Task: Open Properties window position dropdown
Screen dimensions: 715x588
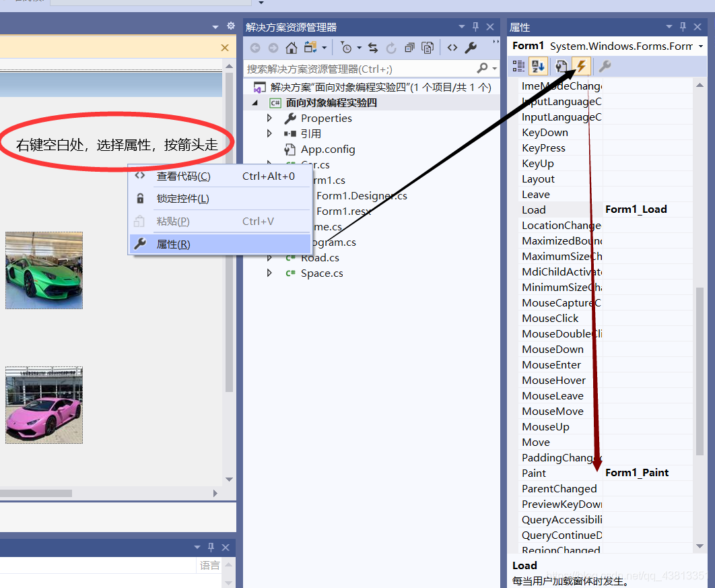Action: (x=669, y=27)
